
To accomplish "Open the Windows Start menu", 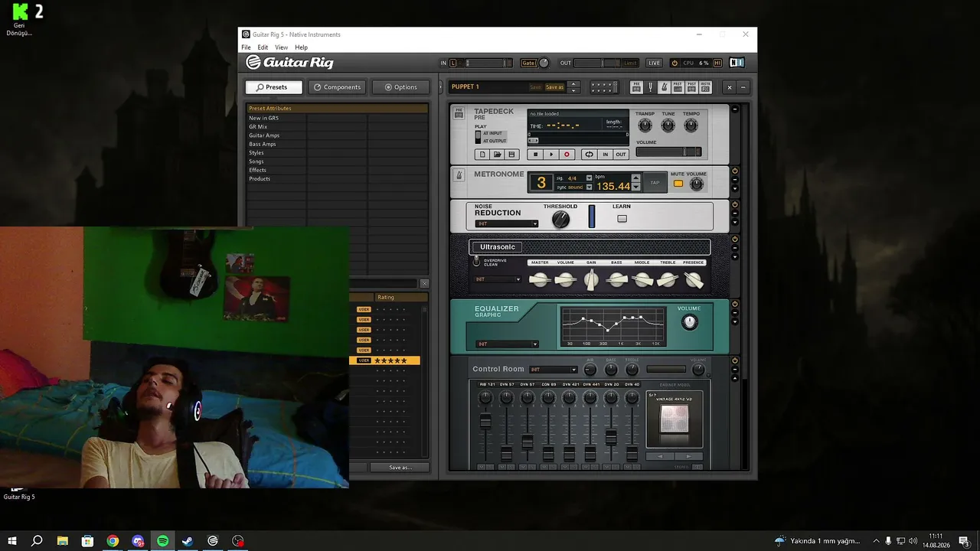I will click(12, 541).
